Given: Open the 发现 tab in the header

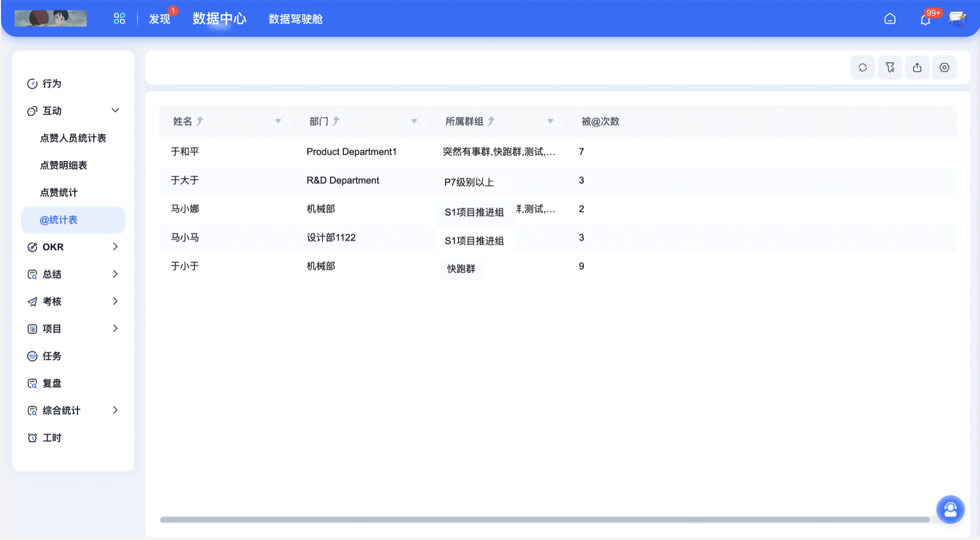Looking at the screenshot, I should pos(159,19).
